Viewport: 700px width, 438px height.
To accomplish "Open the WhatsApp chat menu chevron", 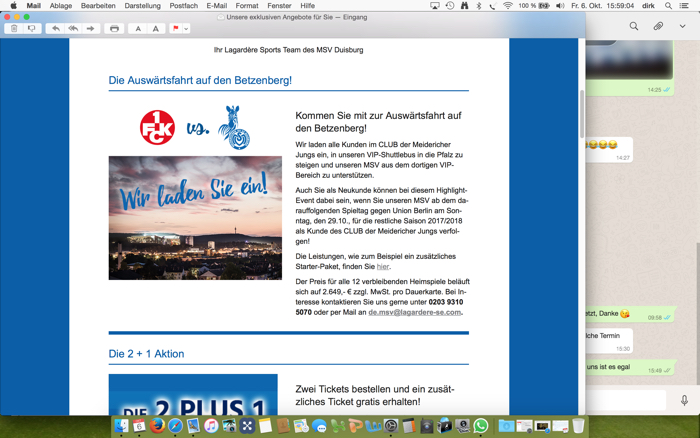I will pyautogui.click(x=683, y=26).
